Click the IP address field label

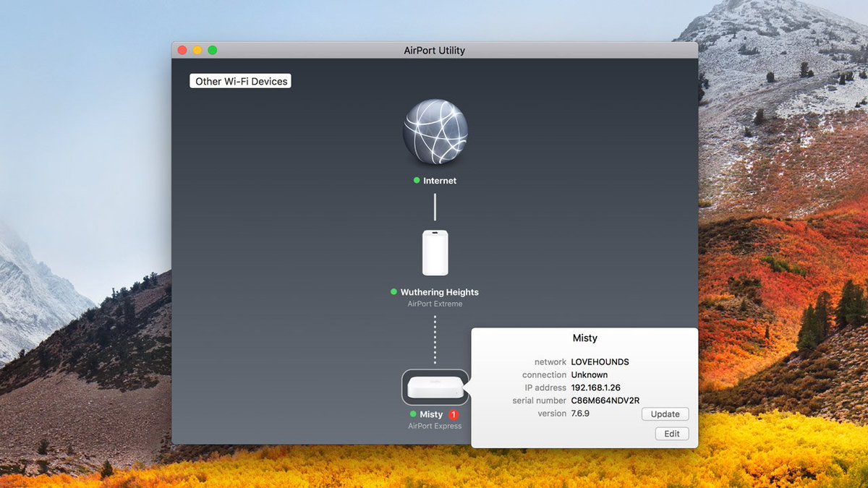pyautogui.click(x=545, y=388)
